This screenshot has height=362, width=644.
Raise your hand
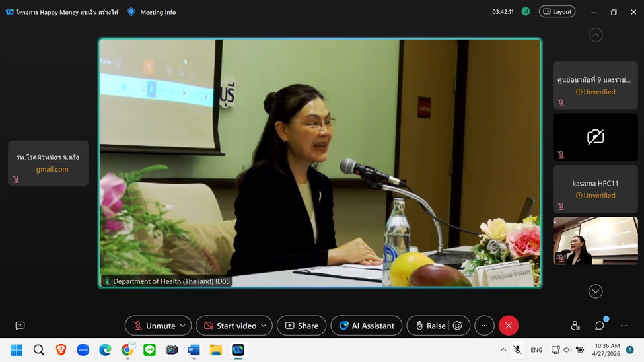click(429, 326)
